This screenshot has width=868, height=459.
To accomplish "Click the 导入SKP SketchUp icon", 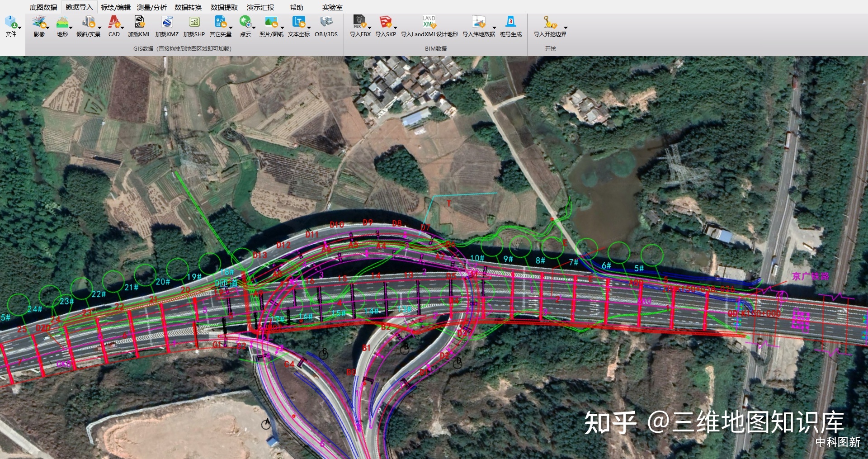I will [x=385, y=22].
